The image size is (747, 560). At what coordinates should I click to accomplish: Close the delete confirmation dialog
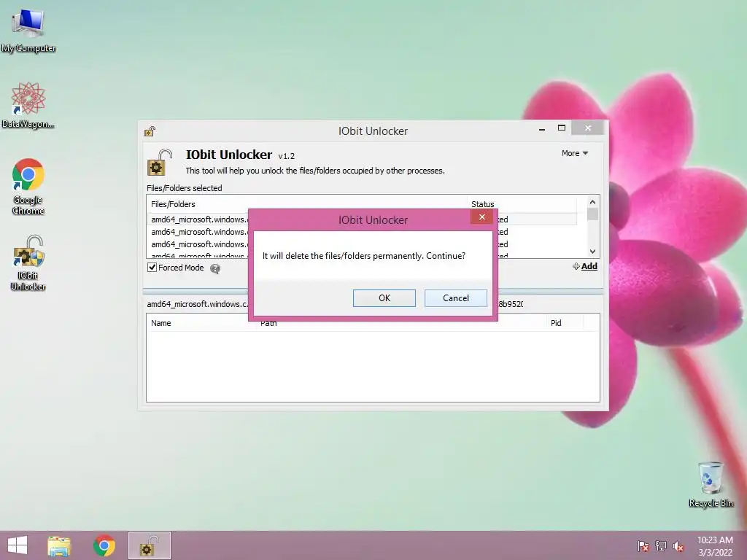pyautogui.click(x=482, y=217)
